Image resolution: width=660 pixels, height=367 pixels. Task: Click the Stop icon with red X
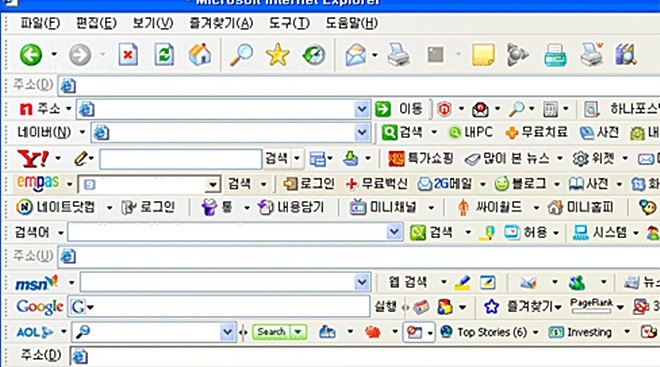(x=128, y=55)
